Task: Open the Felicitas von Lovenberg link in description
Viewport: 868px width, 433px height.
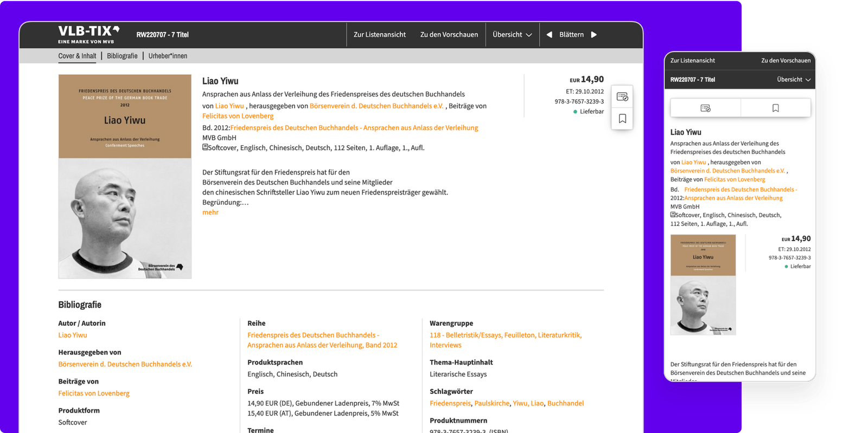Action: [238, 116]
